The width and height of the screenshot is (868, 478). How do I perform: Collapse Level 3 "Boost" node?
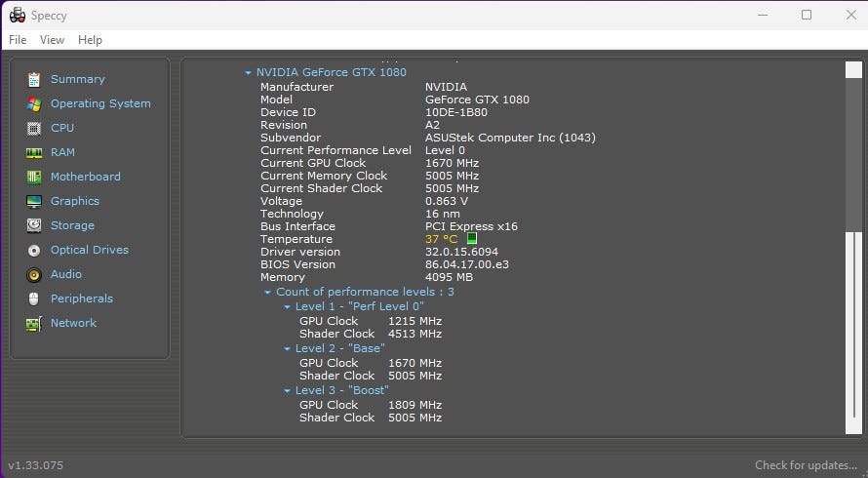point(287,391)
